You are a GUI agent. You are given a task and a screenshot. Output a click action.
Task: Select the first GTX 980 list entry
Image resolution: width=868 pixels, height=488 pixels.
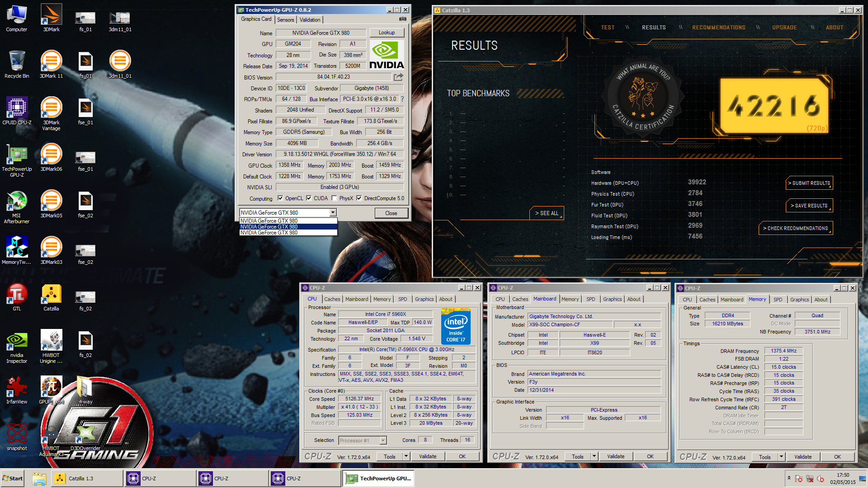[x=288, y=221]
